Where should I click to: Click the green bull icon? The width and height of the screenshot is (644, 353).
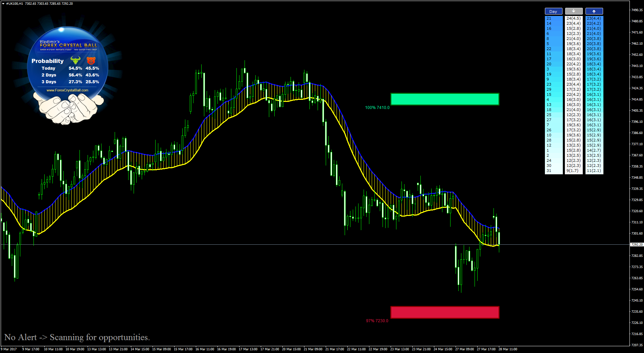[75, 60]
